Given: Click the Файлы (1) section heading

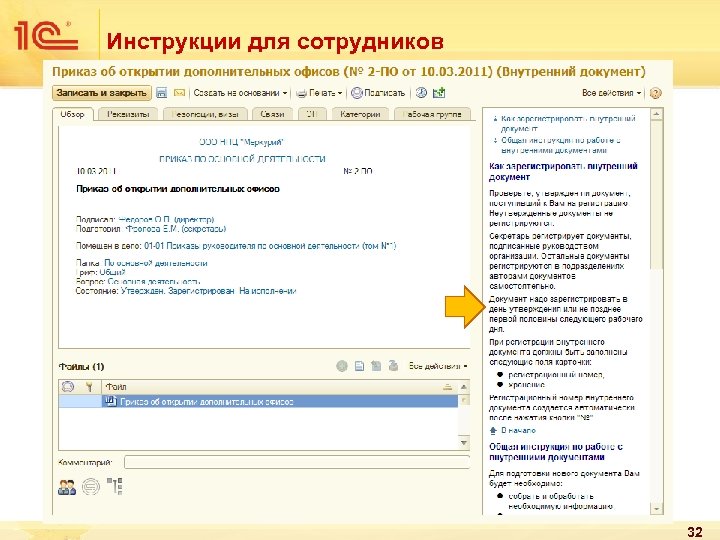Looking at the screenshot, I should coord(81,366).
